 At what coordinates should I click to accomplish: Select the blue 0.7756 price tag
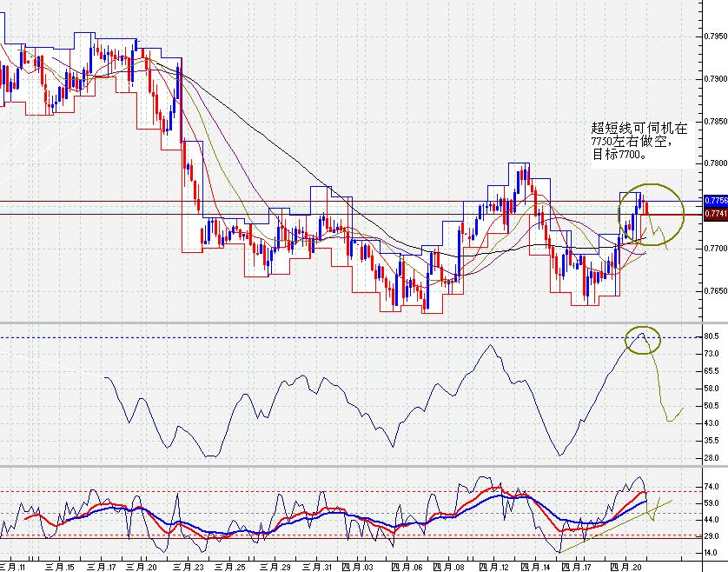(716, 200)
